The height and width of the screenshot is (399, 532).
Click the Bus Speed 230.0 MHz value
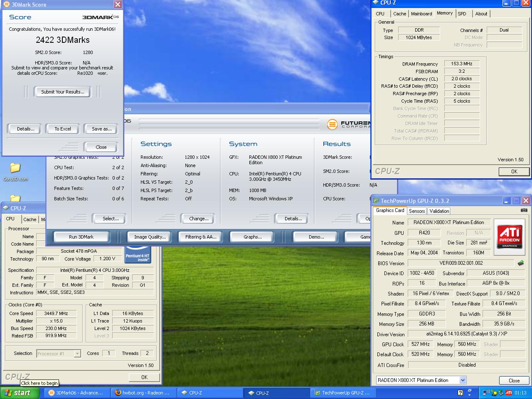pyautogui.click(x=56, y=328)
